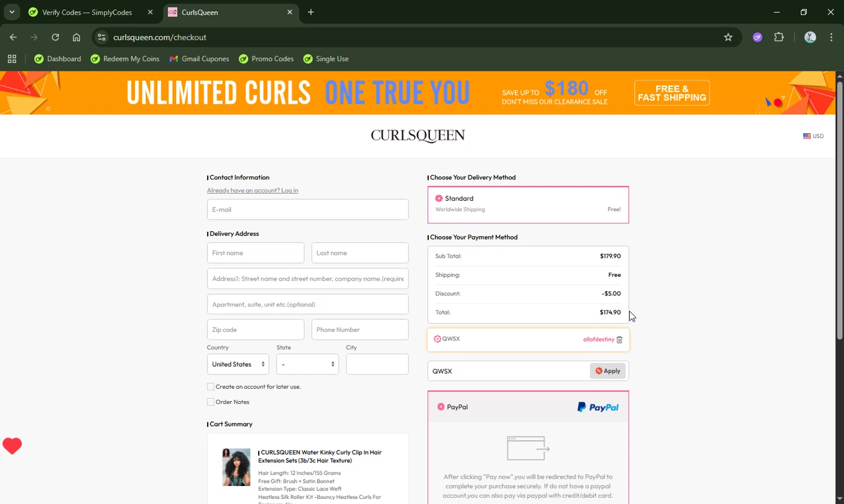Click the Address1 street name field

[308, 279]
